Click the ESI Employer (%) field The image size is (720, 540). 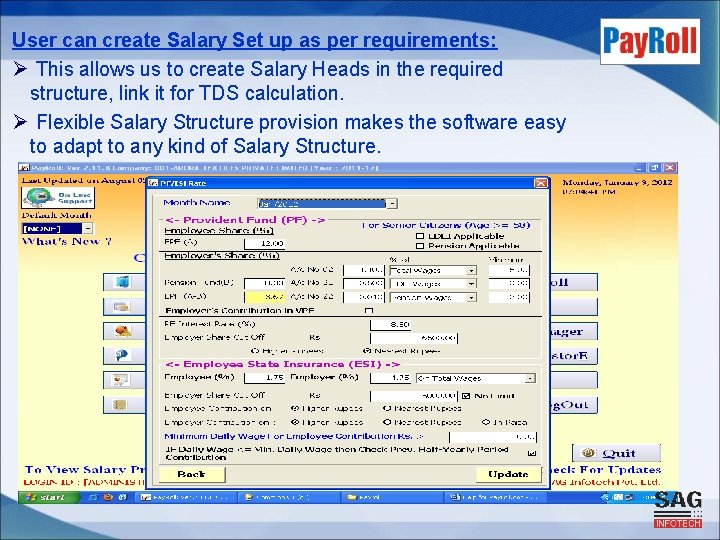coord(390,378)
